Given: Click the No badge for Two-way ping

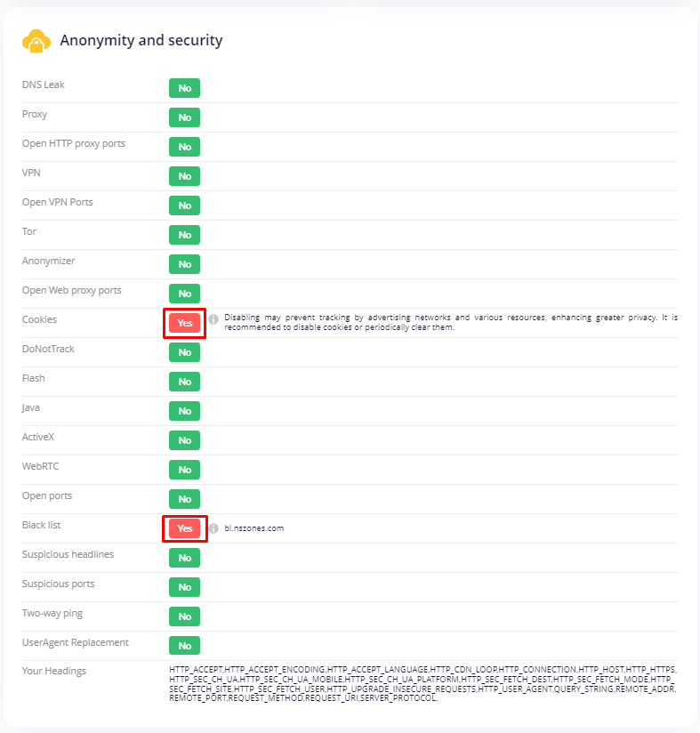Looking at the screenshot, I should point(185,616).
